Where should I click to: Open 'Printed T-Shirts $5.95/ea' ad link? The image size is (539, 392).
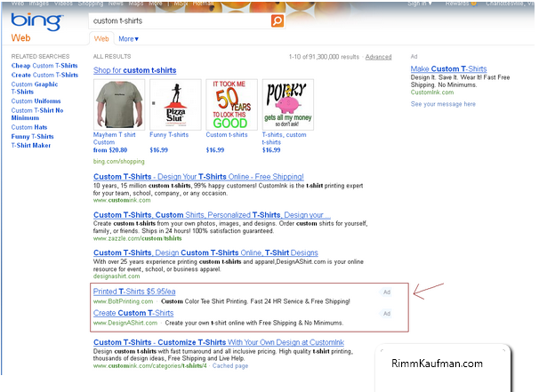pyautogui.click(x=134, y=292)
